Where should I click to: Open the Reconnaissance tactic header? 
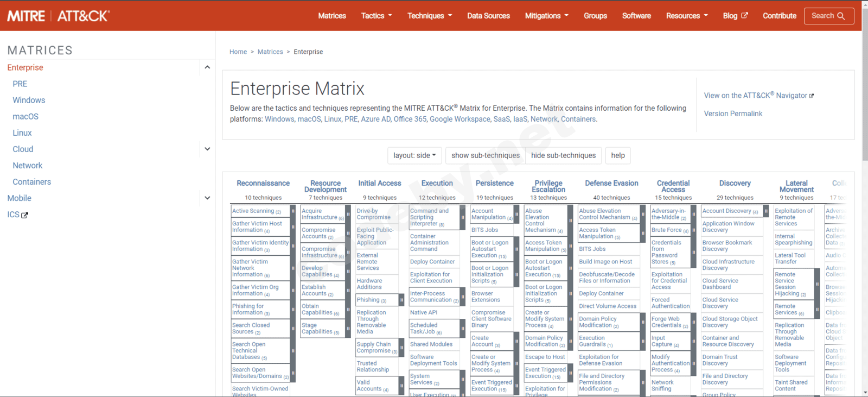point(263,184)
